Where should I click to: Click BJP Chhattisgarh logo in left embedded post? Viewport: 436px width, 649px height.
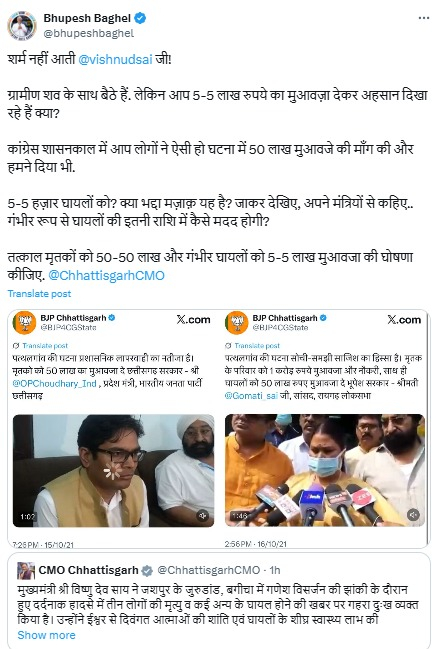point(24,322)
